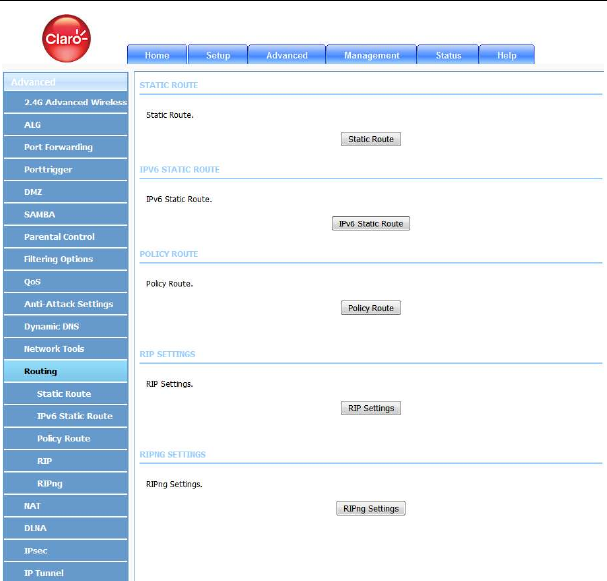Screen dimensions: 607x581
Task: Click the 'RIPng Settings.' description text
Action: [174, 484]
